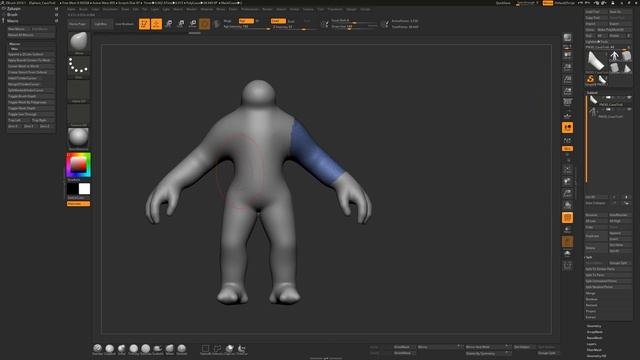Select the white main color swatch
This screenshot has height=360, width=640.
[x=84, y=189]
